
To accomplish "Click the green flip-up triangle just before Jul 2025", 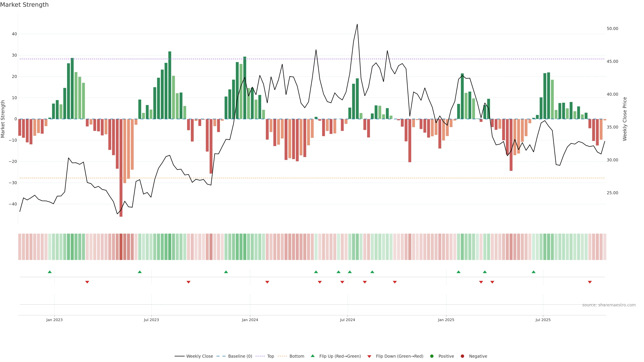I will (x=533, y=272).
